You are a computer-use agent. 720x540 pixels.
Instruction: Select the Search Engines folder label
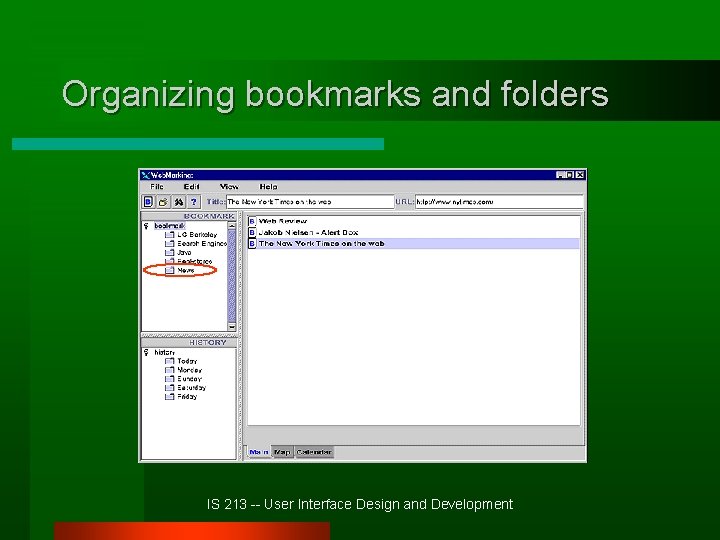tap(202, 243)
